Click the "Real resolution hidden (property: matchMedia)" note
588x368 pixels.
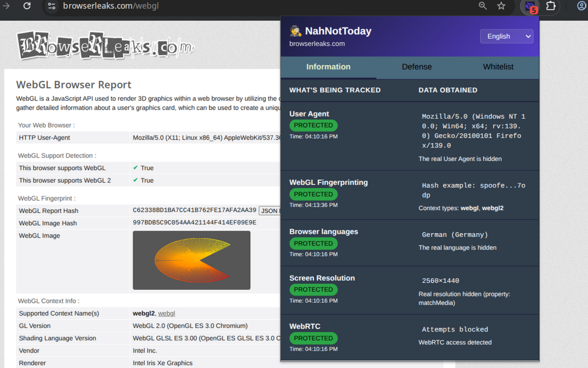pos(464,299)
